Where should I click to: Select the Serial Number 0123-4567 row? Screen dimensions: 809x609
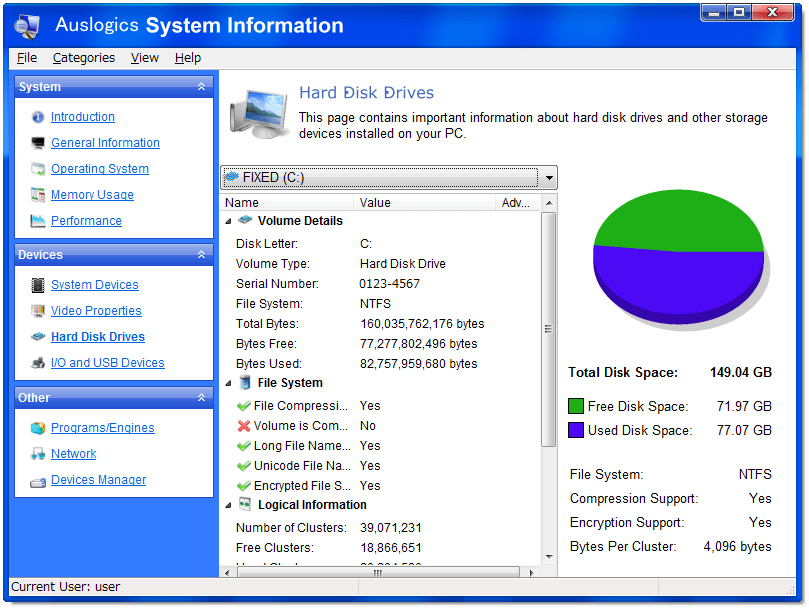(381, 284)
